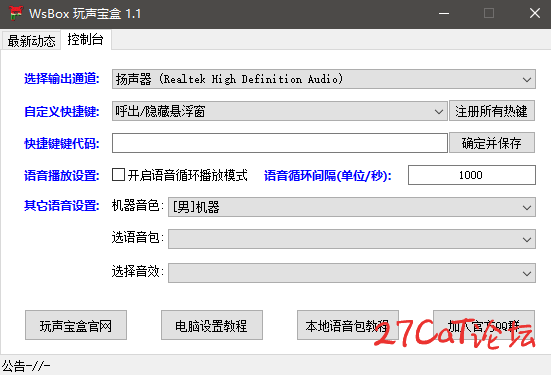Click the 公告-//- status bar text
Viewport: 551px width, 375px height.
tap(26, 366)
